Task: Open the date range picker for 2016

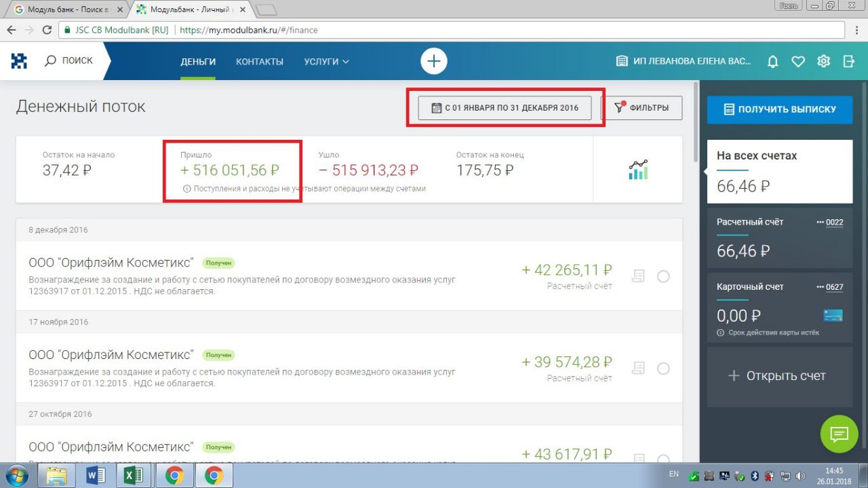Action: point(505,108)
